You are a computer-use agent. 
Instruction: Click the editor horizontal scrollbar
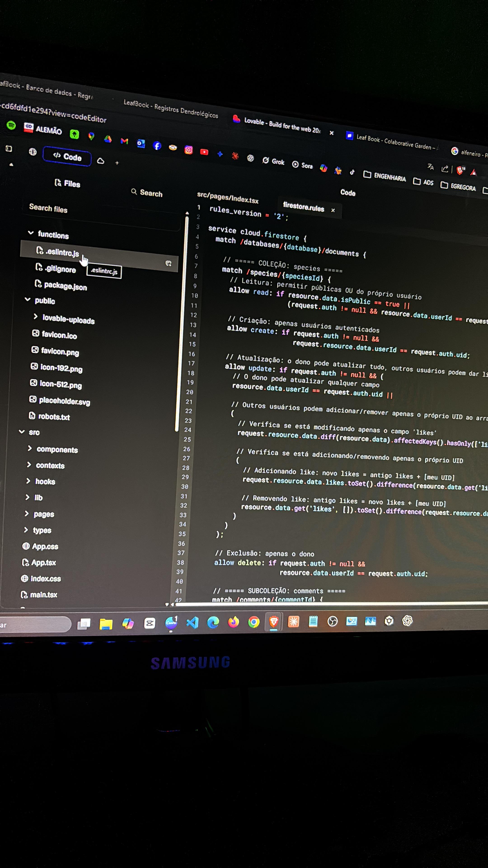tap(331, 604)
